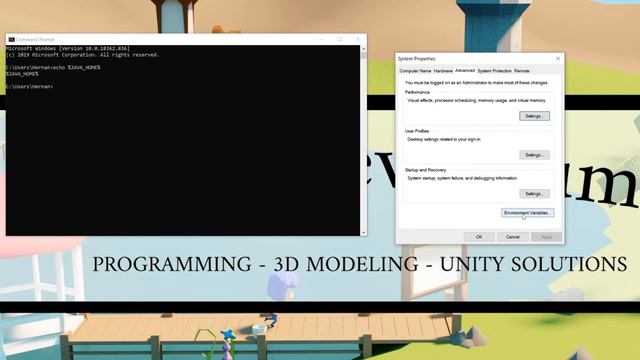Viewport: 640px width, 360px height.
Task: Cancel the System Properties dialog
Action: tap(513, 237)
